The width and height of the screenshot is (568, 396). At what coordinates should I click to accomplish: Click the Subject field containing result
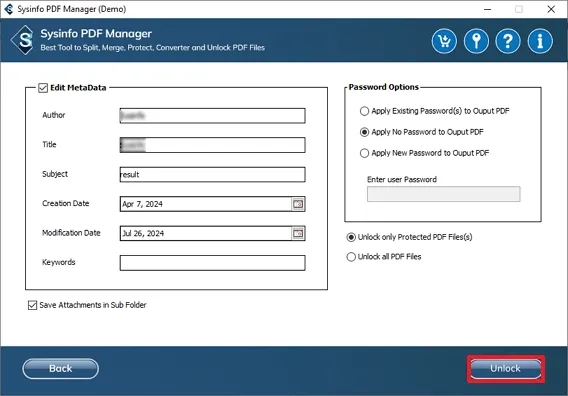click(213, 175)
